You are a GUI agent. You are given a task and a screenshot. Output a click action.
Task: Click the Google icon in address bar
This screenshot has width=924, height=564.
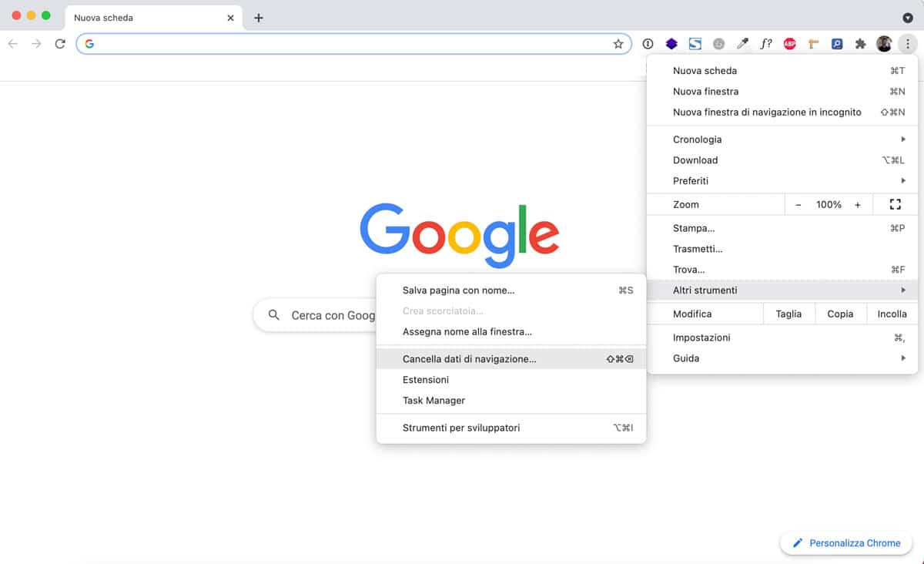pos(89,44)
